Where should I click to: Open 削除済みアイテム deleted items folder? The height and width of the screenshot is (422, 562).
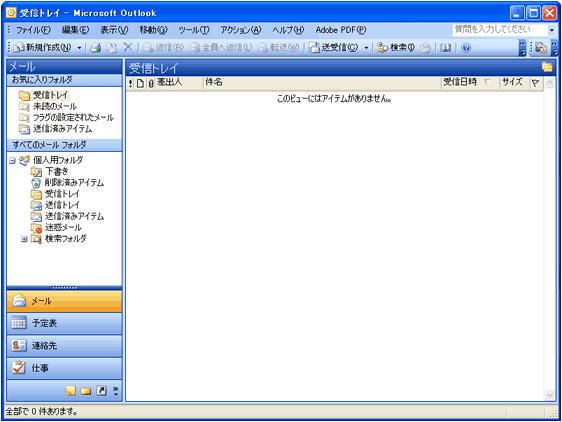click(x=67, y=182)
